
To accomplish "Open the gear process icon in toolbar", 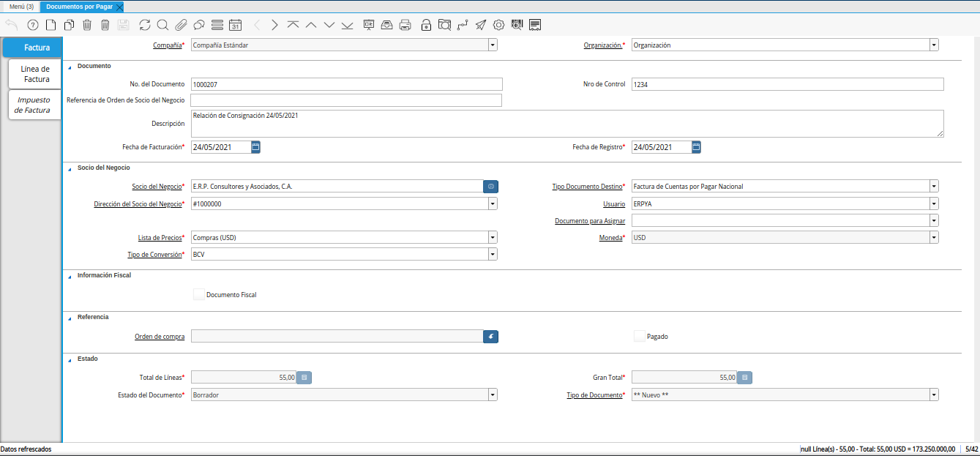I will 498,25.
